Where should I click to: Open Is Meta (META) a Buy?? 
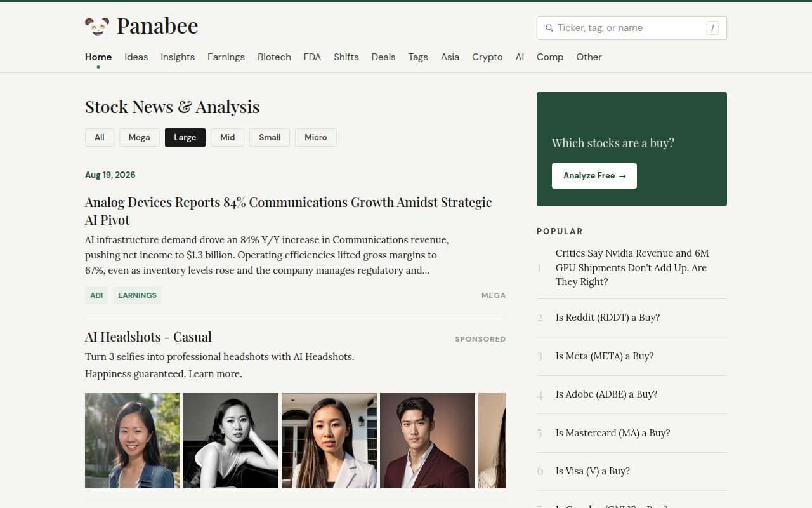[605, 356]
